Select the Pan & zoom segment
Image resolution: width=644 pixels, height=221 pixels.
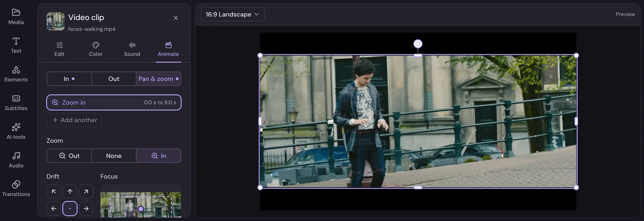[x=159, y=79]
